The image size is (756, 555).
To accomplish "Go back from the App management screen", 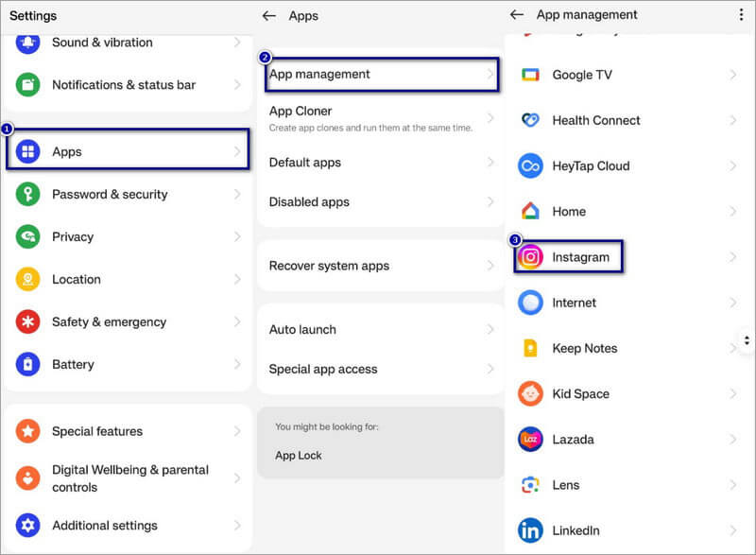I will click(x=516, y=15).
